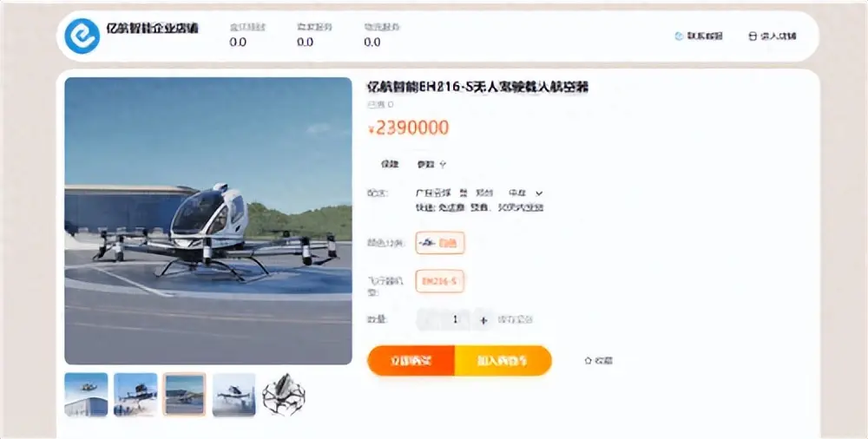Image resolution: width=868 pixels, height=439 pixels.
Task: Click the quantity input field showing 1
Action: 455,320
